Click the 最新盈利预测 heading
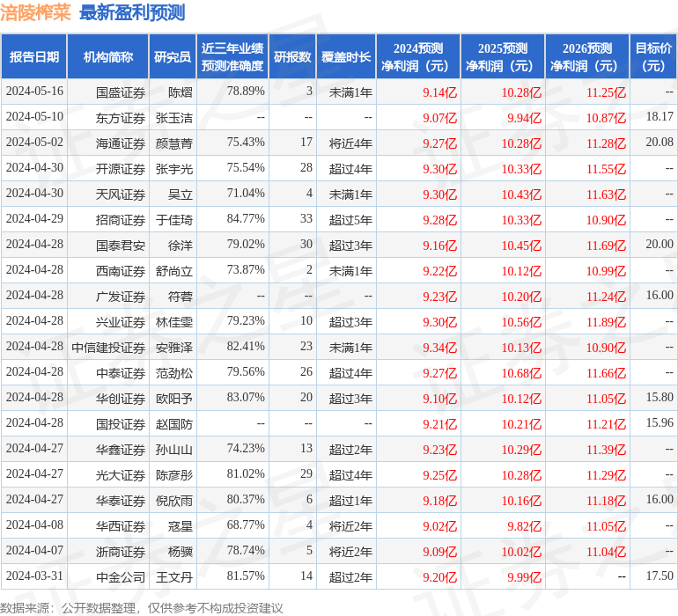The width and height of the screenshot is (678, 616). pos(132,12)
